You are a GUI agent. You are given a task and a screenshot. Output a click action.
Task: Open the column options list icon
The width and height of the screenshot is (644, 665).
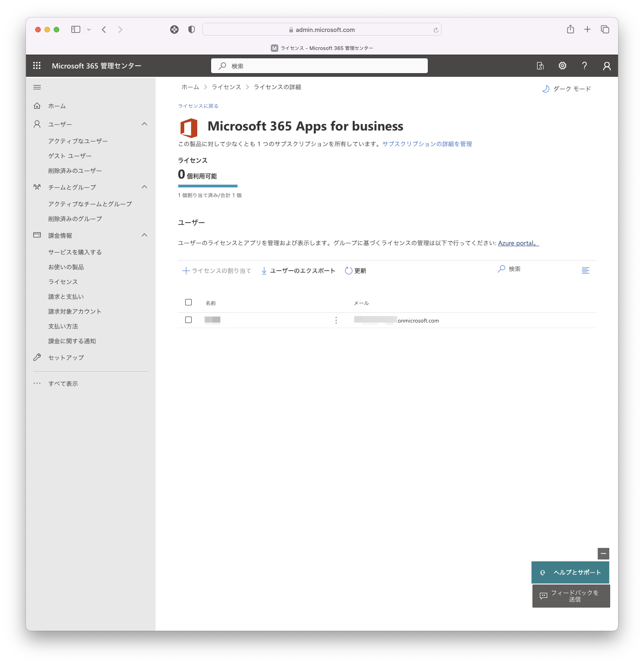point(586,270)
